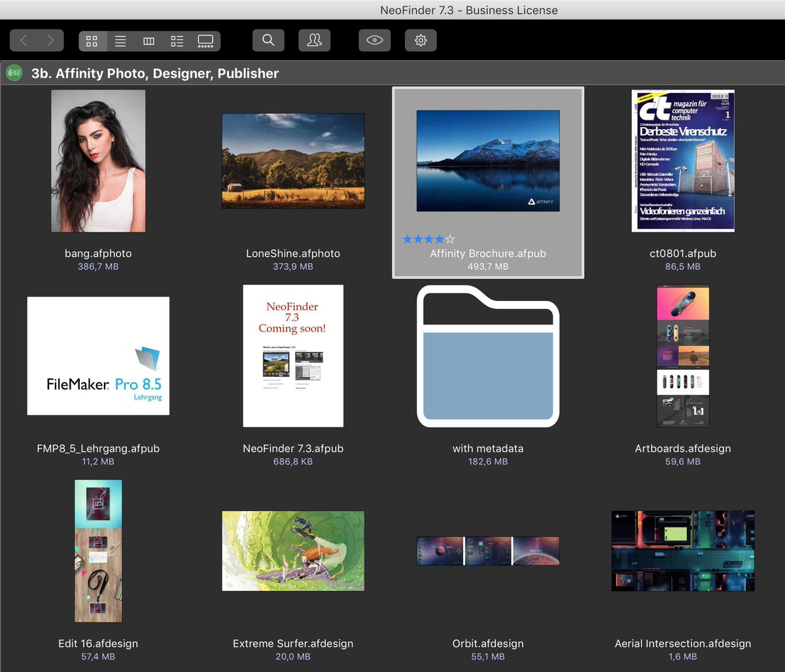Click the file name Extreme Surfer.afdesign
Viewport: 785px width, 672px height.
(x=293, y=643)
